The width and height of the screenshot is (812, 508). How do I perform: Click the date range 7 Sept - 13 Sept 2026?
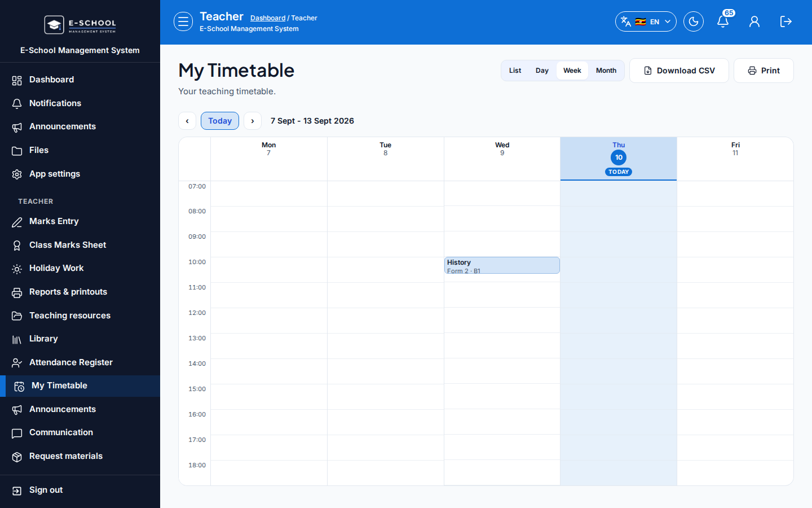point(312,121)
